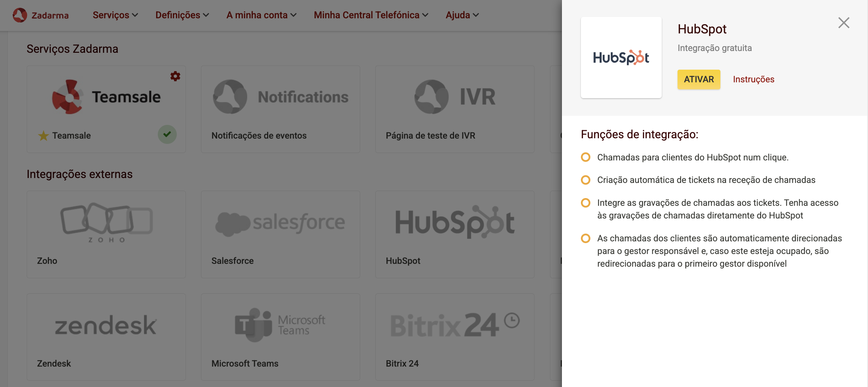The height and width of the screenshot is (387, 868).
Task: Click 'Criação automática de tickets' item
Action: click(706, 180)
